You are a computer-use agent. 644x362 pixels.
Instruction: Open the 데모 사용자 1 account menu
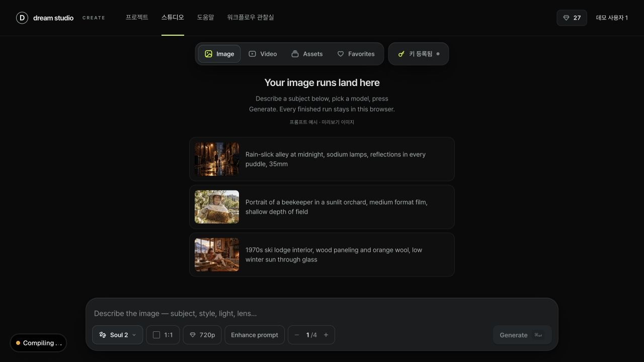click(612, 18)
